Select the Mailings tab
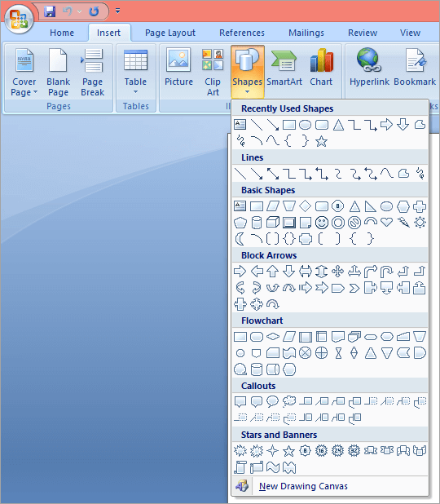This screenshot has width=440, height=504. (306, 33)
